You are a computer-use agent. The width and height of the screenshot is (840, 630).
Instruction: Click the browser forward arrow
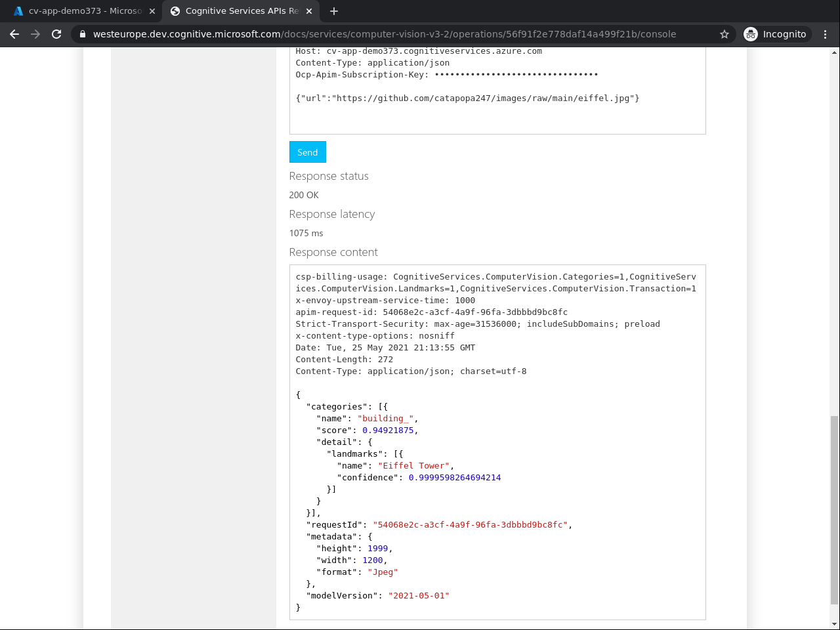pos(35,34)
